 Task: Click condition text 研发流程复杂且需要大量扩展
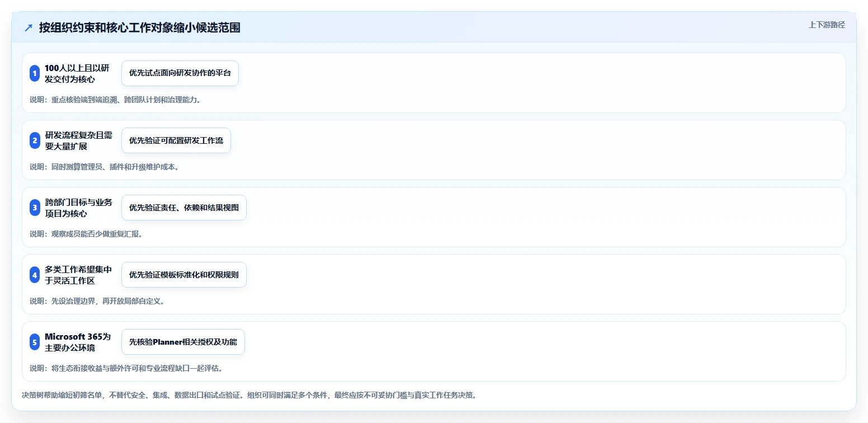click(78, 140)
